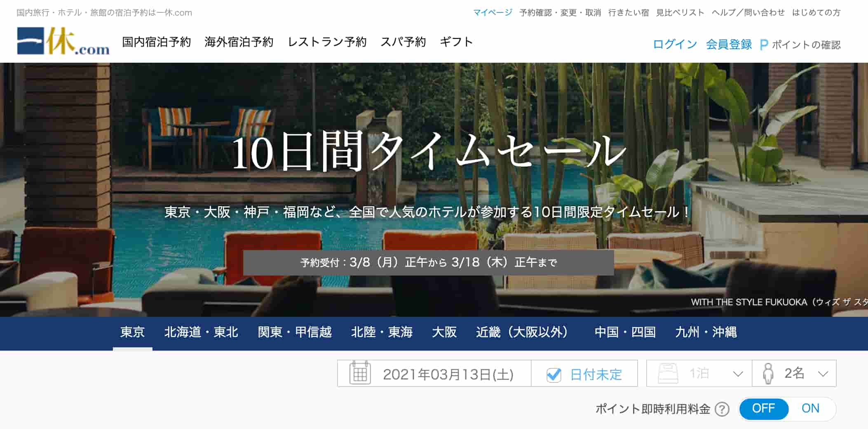This screenshot has width=868, height=429.
Task: Click the 10日間タイムセール banner heading
Action: 429,152
